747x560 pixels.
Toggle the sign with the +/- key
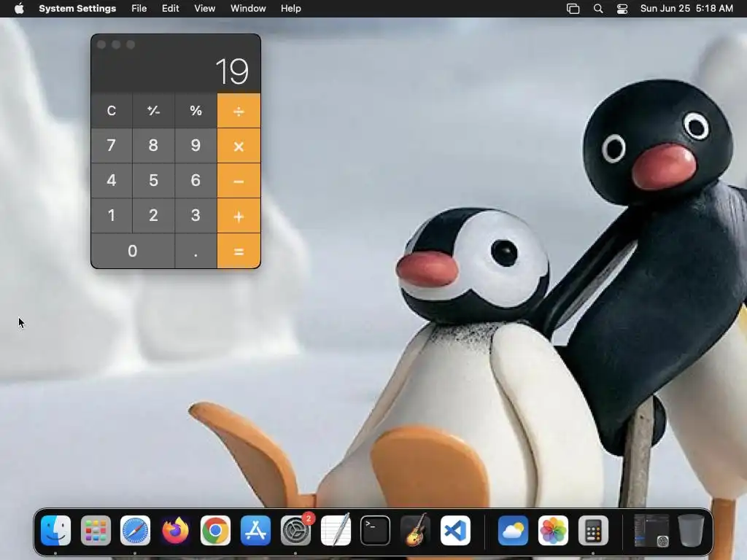[153, 111]
